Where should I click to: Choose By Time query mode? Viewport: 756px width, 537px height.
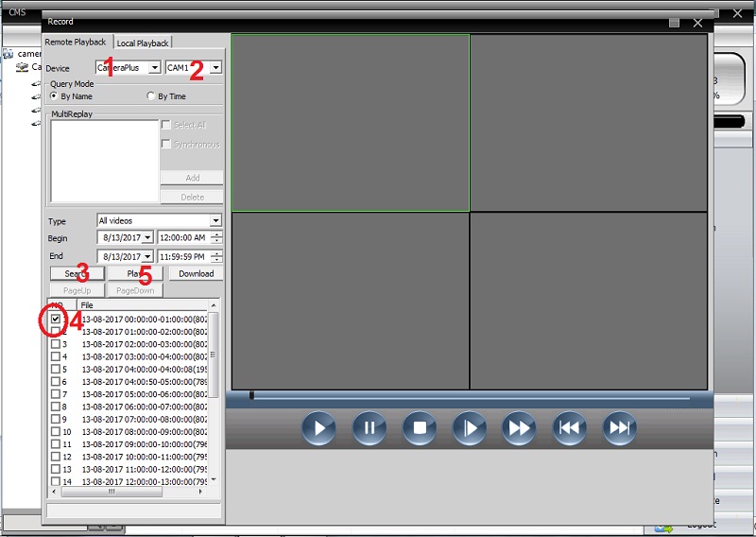point(151,96)
